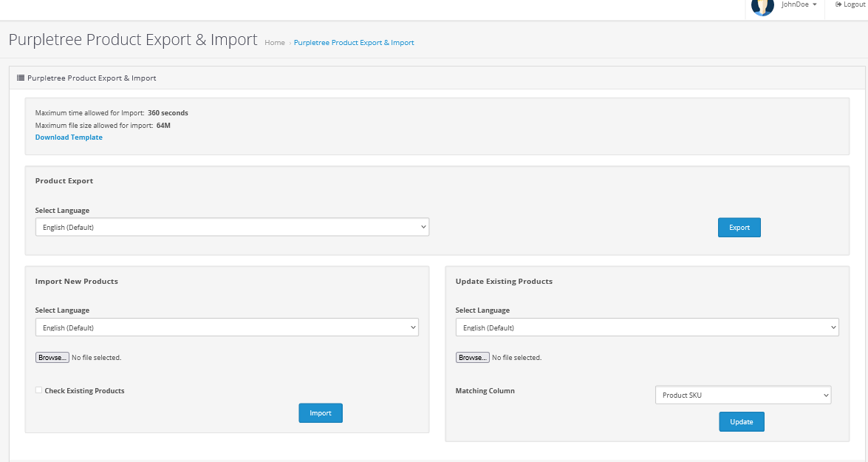Viewport: 868px width, 462px height.
Task: Click the page title Purpletree Product Export & Import
Action: point(133,40)
